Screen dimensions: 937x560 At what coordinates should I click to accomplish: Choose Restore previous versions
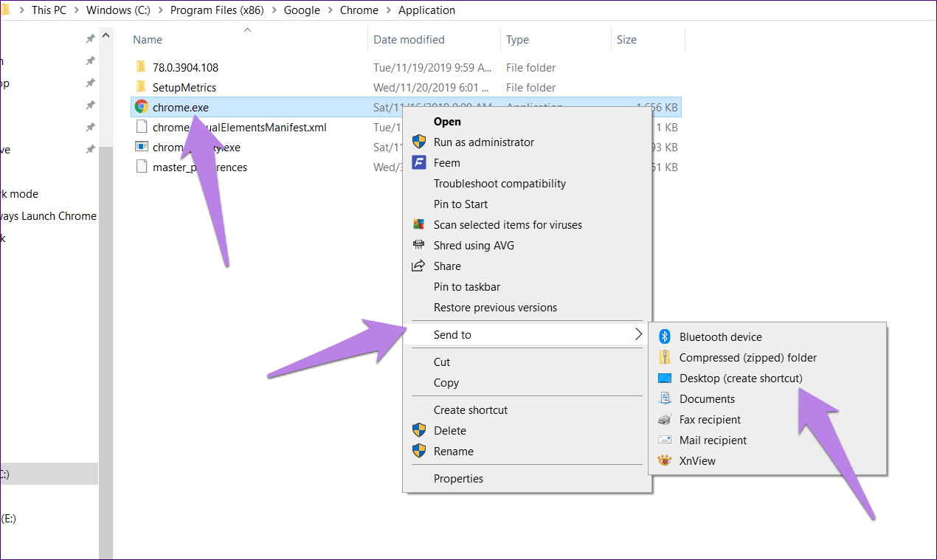(x=496, y=308)
